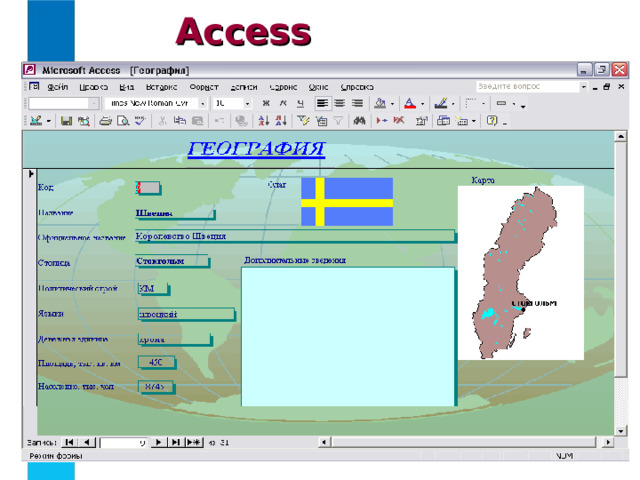Image resolution: width=640 pixels, height=480 pixels.
Task: Toggle Align Left
Action: coord(322,103)
